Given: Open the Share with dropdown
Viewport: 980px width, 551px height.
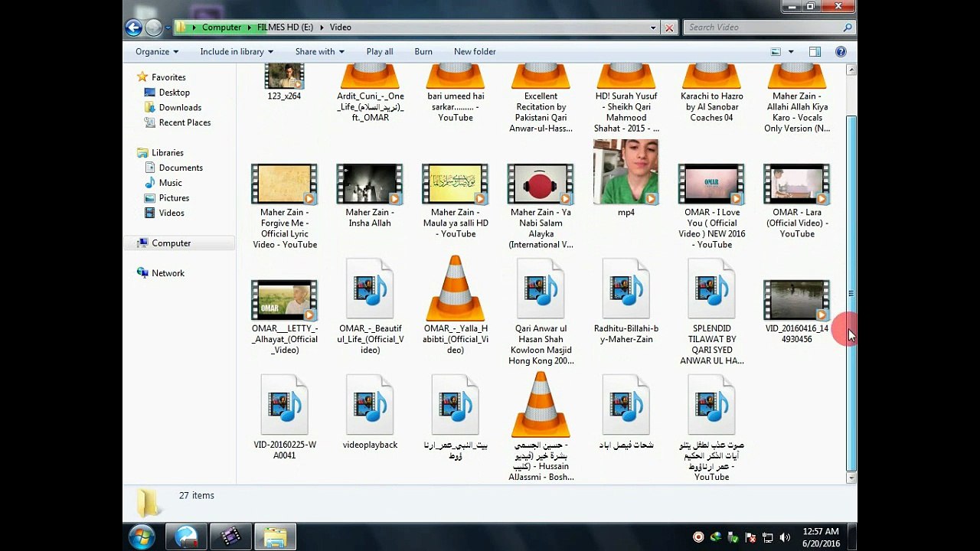Looking at the screenshot, I should point(319,51).
